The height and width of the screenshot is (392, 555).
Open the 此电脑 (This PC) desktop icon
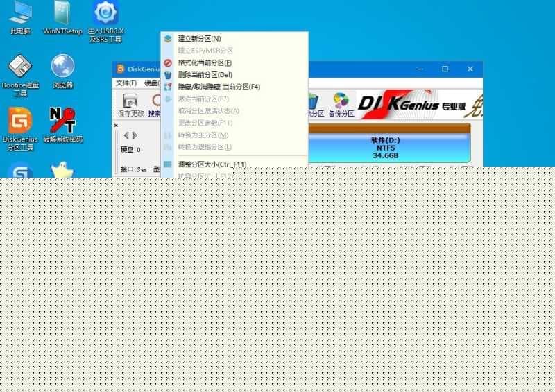[x=20, y=18]
